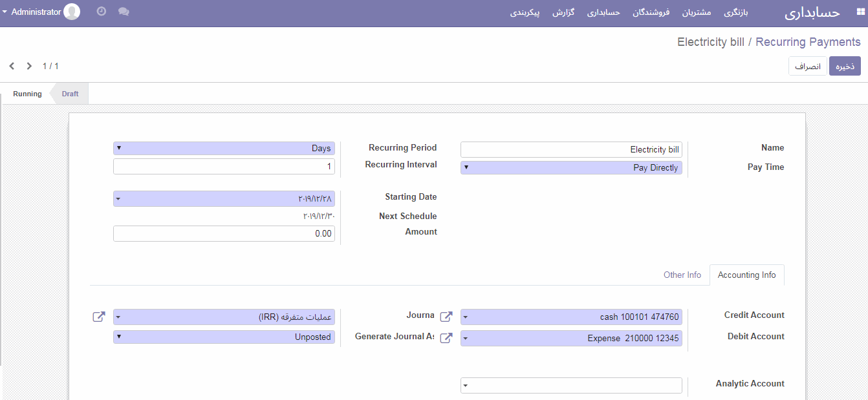This screenshot has height=400, width=868.
Task: Open external link for Debit Account
Action: pyautogui.click(x=446, y=338)
